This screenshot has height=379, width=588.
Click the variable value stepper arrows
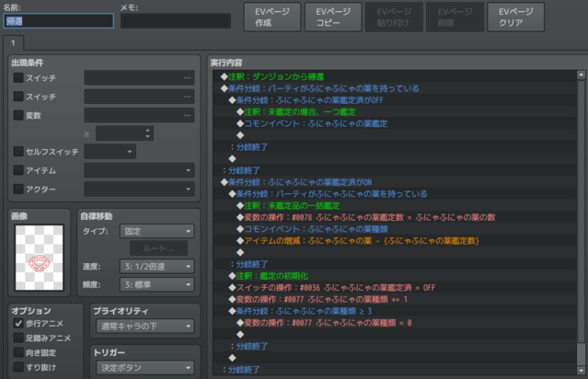click(x=148, y=133)
